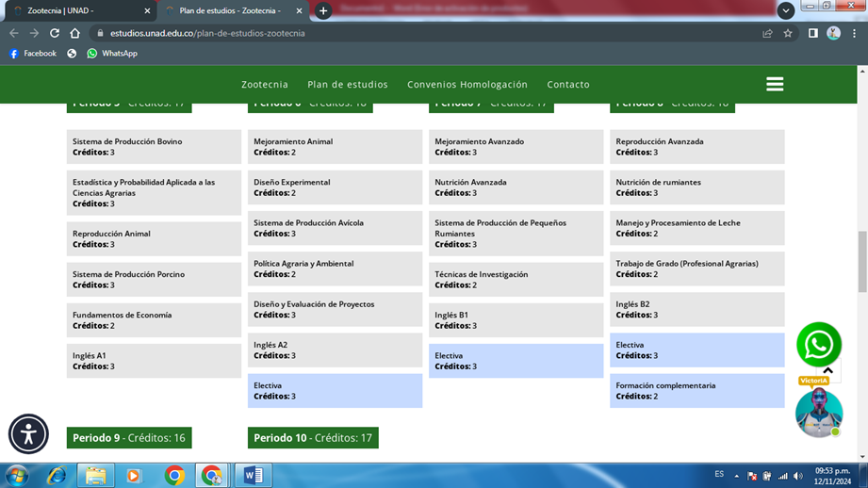Open the VictoriA chatbot assistant avatar
Screen dimensions: 868x488
818,413
